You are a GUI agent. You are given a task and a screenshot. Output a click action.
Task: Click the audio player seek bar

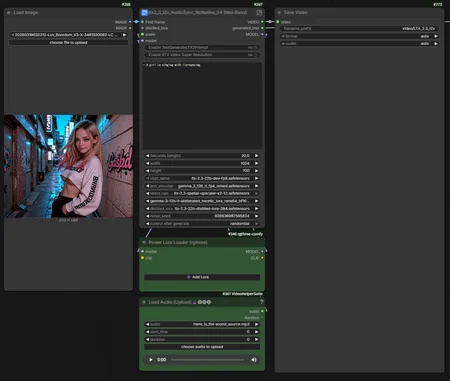pos(207,360)
